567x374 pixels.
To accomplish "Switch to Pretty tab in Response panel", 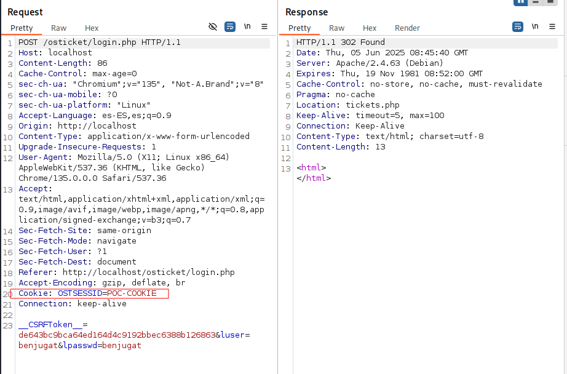I will click(299, 28).
